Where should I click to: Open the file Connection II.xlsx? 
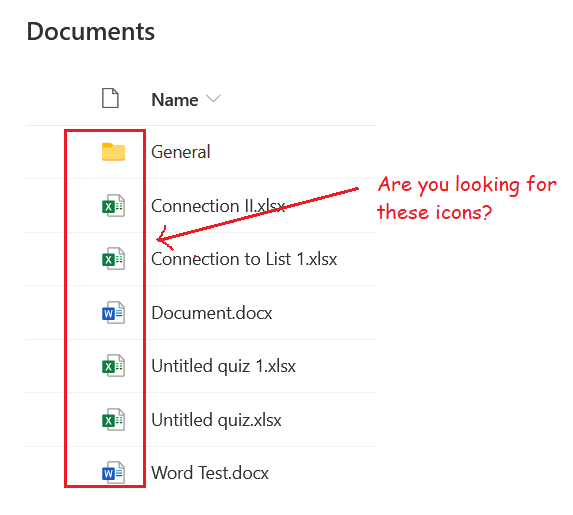point(218,206)
